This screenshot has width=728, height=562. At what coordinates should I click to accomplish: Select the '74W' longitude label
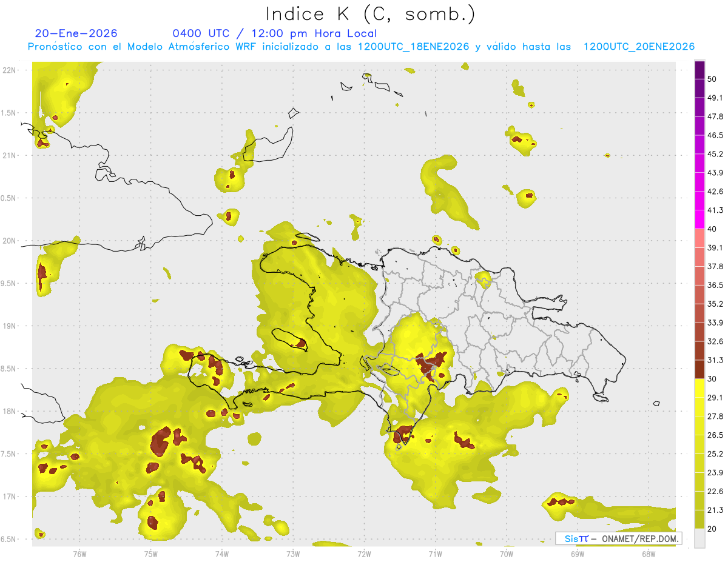click(x=221, y=553)
